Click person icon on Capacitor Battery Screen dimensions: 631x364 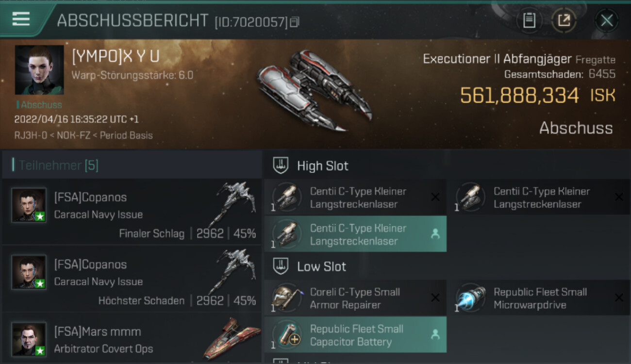click(435, 334)
